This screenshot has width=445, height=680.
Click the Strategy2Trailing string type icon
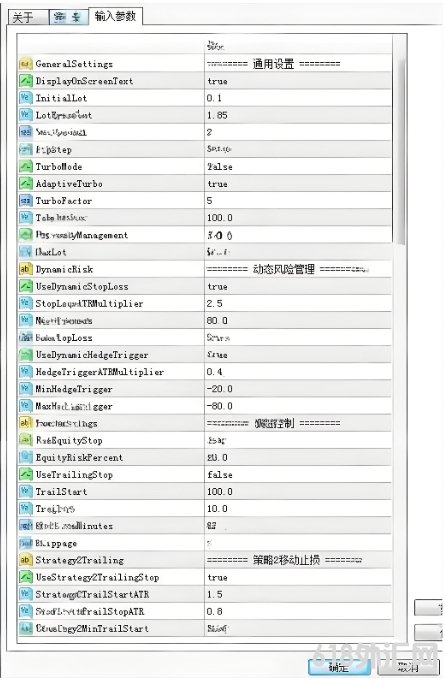[26, 560]
